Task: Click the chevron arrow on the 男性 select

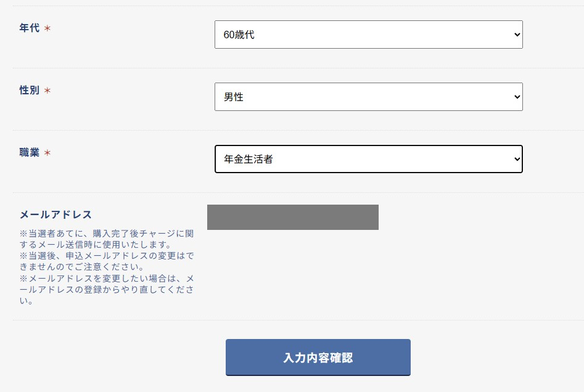Action: click(517, 97)
